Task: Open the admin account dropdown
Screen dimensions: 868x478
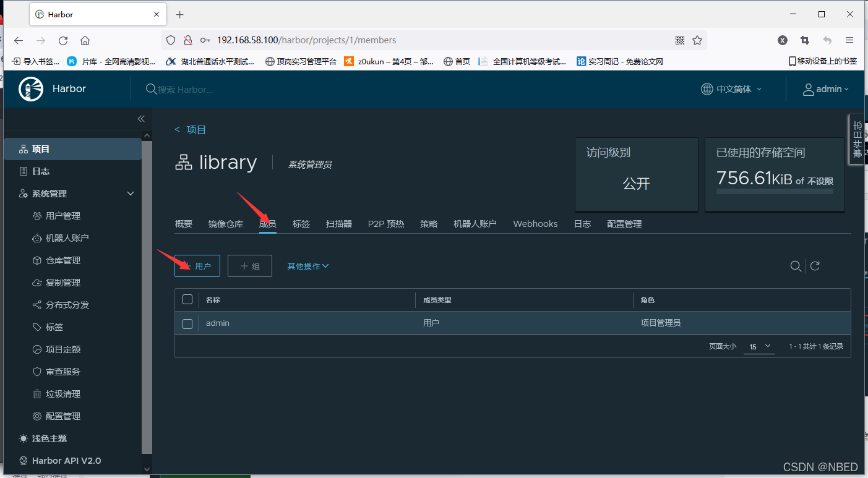Action: tap(826, 89)
